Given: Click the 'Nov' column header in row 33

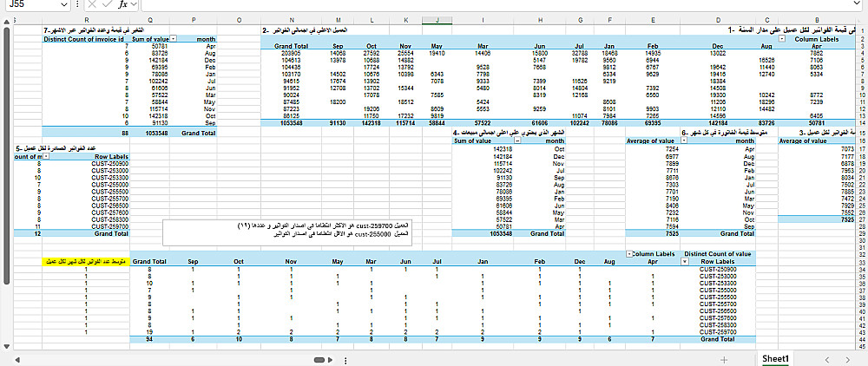Looking at the screenshot, I should point(291,262).
